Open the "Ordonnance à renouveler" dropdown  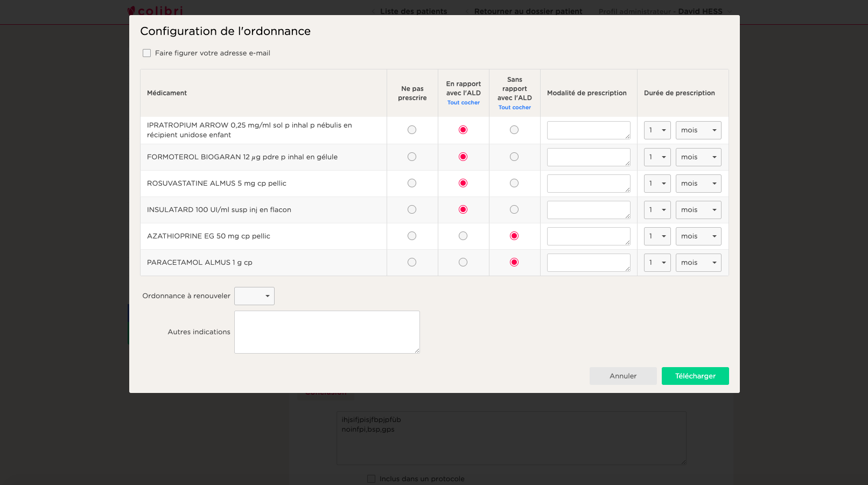pyautogui.click(x=254, y=296)
